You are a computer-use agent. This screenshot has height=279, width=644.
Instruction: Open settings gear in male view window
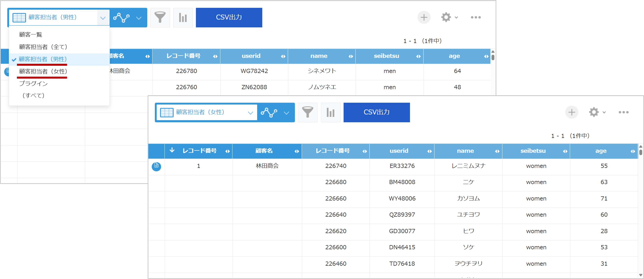point(446,17)
